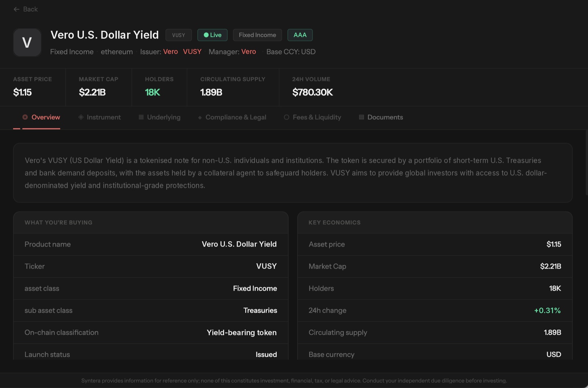
Task: Click the Underlying tab square icon
Action: (141, 117)
